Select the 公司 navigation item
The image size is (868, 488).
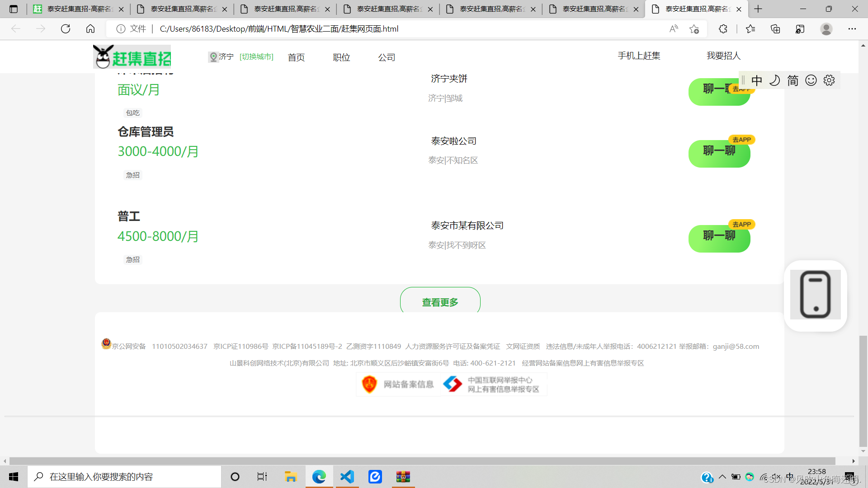387,57
